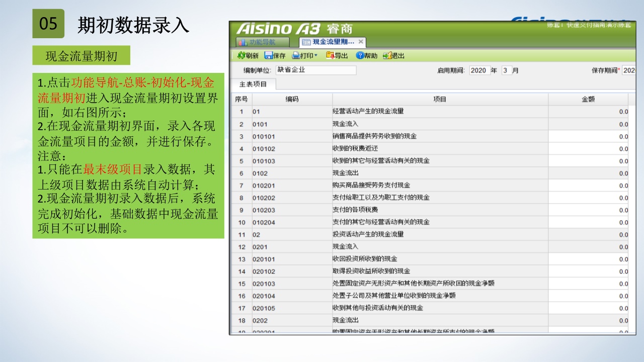The height and width of the screenshot is (362, 644).
Task: Click the 启用期间 year field showing 2020
Action: pyautogui.click(x=479, y=70)
